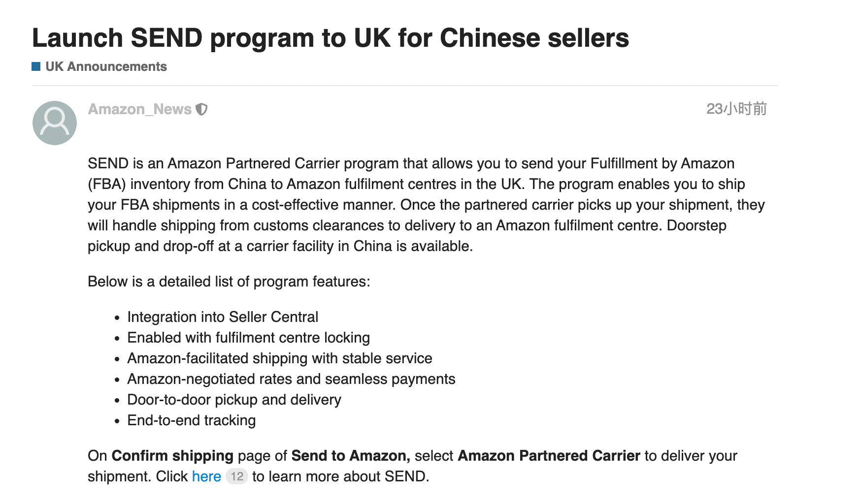The height and width of the screenshot is (504, 860).
Task: Click the bold "Confirm shipping" text
Action: point(172,456)
